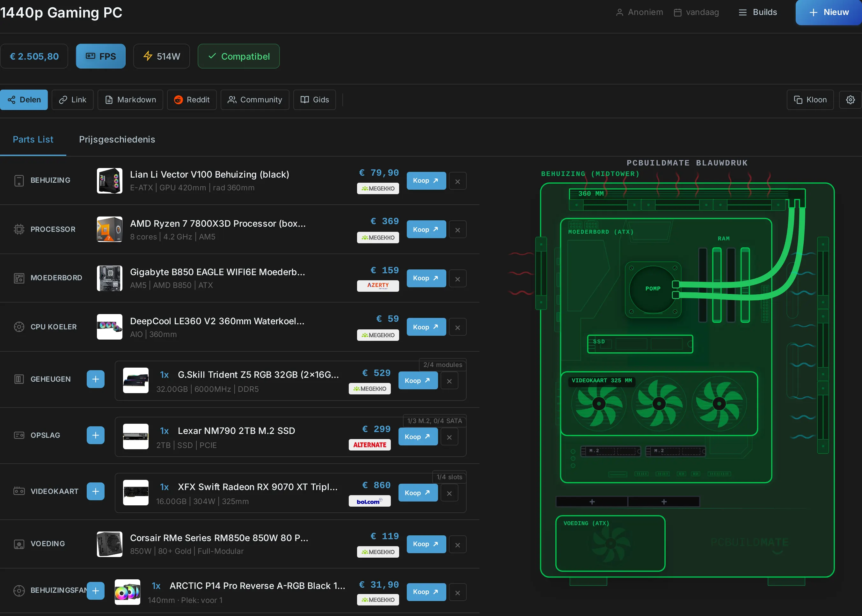Remove the DeepCool LE360 V2 cooler
The image size is (862, 616).
click(x=457, y=327)
